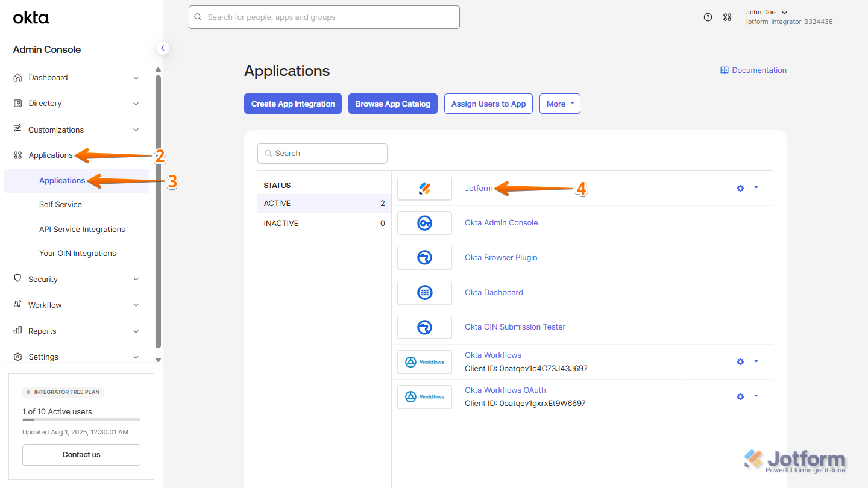Click the magnifier icon in top search

click(x=198, y=17)
